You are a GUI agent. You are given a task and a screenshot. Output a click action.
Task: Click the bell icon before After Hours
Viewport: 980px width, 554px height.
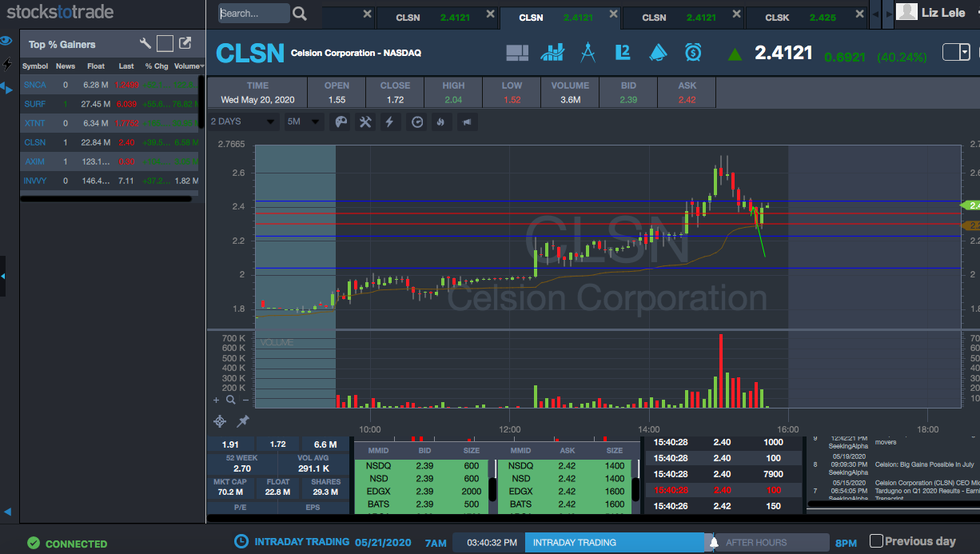click(x=713, y=543)
